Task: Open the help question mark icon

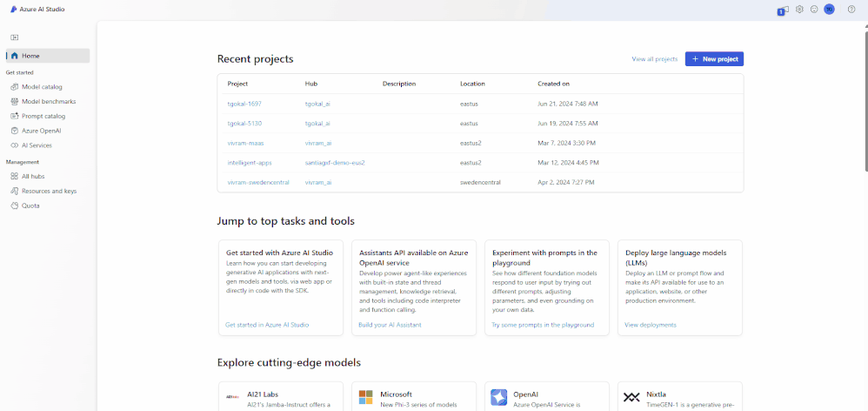Action: coord(851,10)
